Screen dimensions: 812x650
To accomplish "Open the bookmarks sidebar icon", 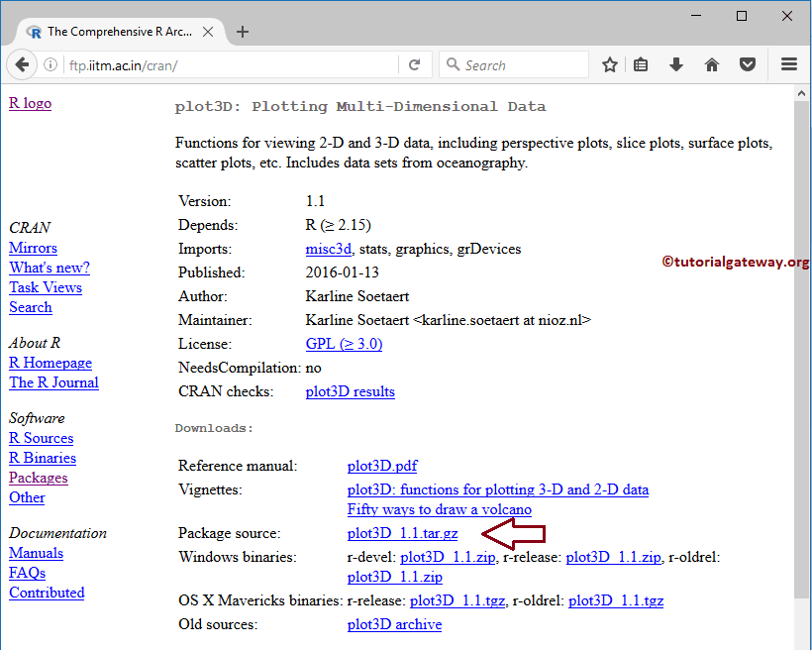I will click(641, 64).
